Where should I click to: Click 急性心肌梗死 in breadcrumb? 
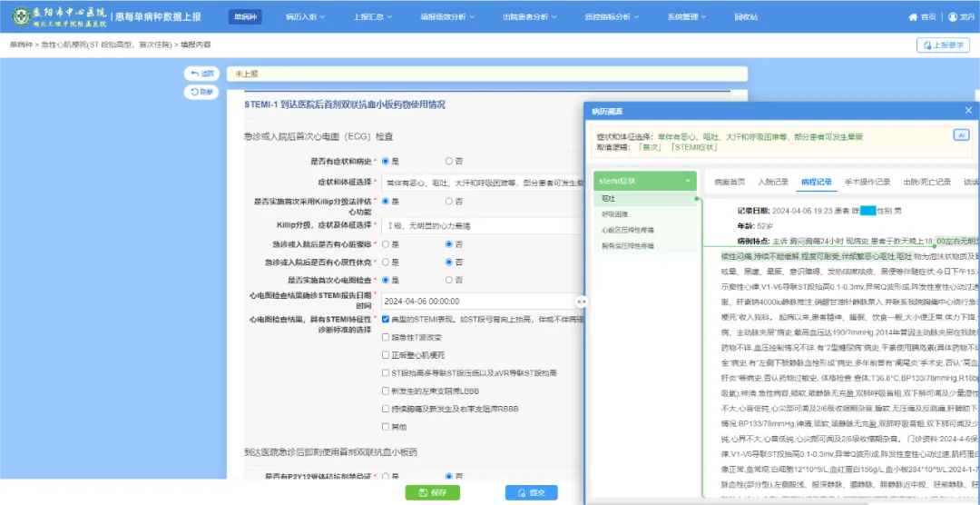105,45
